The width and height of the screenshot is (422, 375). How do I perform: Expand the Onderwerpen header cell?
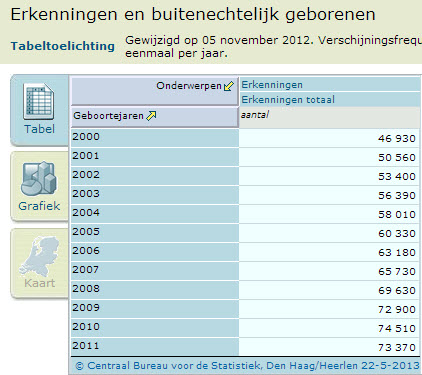click(x=155, y=91)
